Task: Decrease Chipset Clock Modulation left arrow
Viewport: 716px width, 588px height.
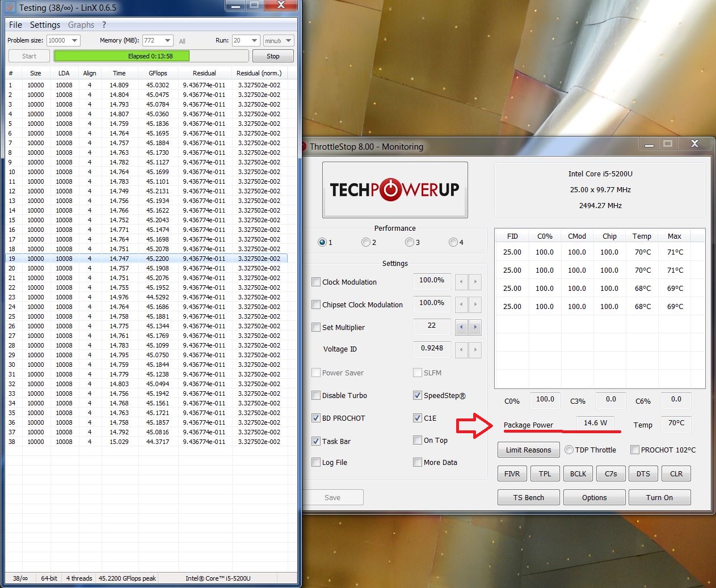Action: click(461, 304)
